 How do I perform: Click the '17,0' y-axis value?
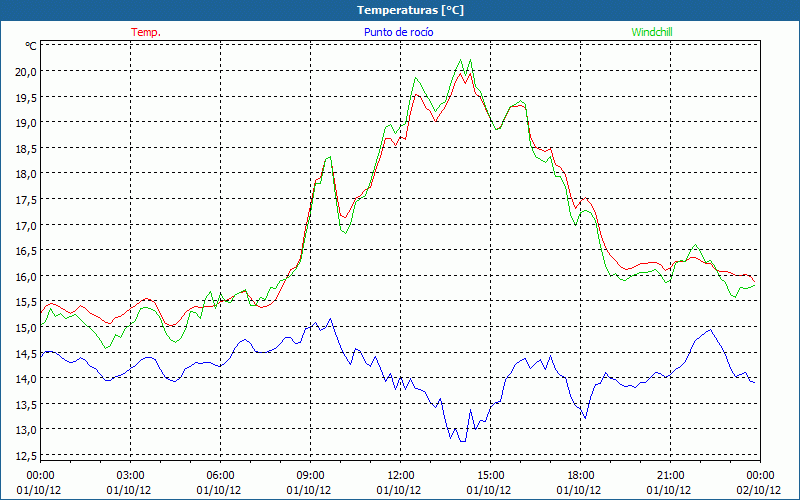(x=27, y=226)
